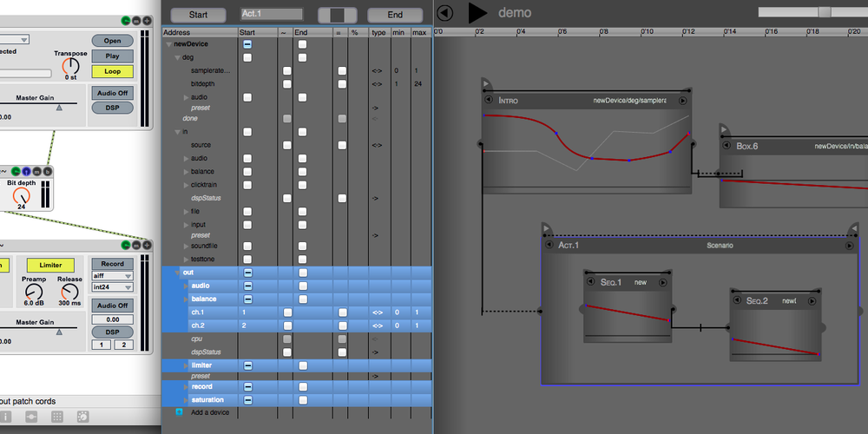Click left arrow icon on Intro box header

pos(488,100)
